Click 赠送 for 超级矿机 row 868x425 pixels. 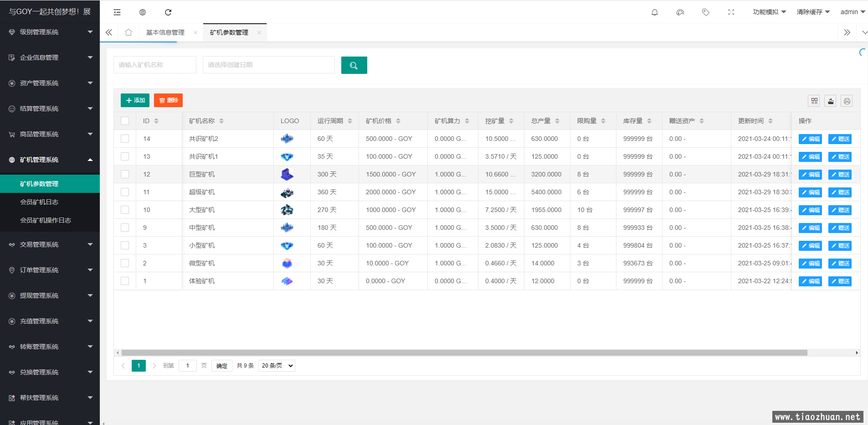tap(840, 192)
